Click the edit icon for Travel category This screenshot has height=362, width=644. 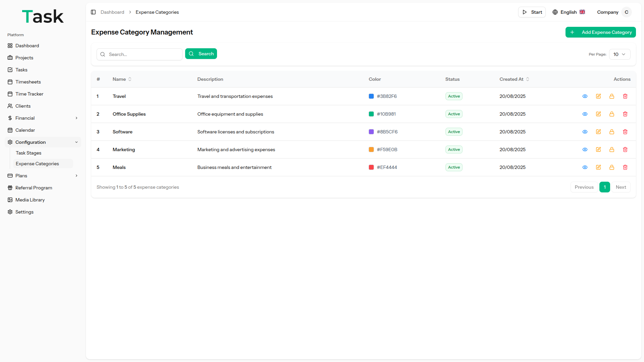[598, 96]
